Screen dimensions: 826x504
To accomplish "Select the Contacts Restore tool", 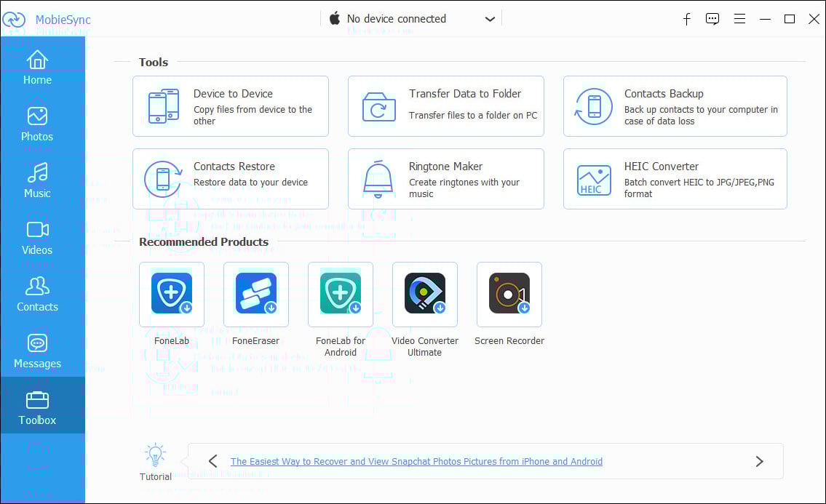I will 230,179.
